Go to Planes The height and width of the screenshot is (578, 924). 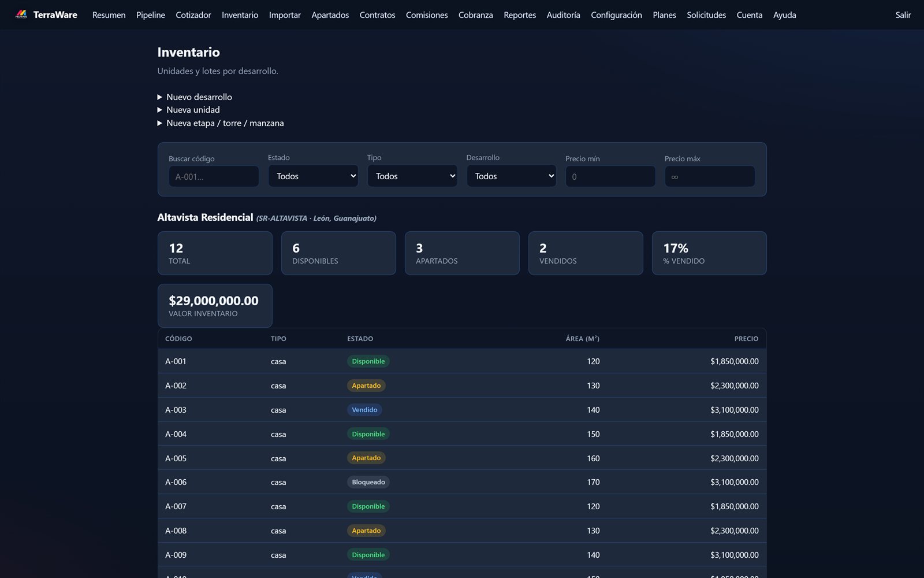[664, 15]
